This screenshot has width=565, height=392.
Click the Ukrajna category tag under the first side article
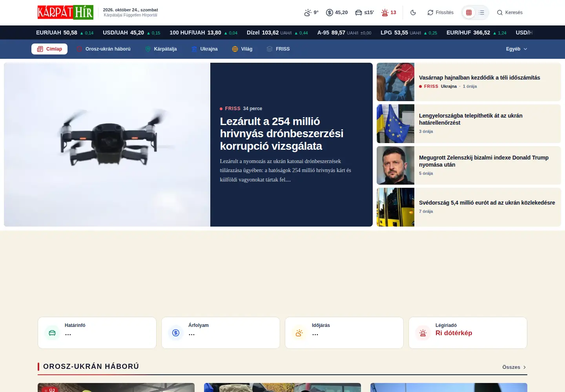point(449,86)
